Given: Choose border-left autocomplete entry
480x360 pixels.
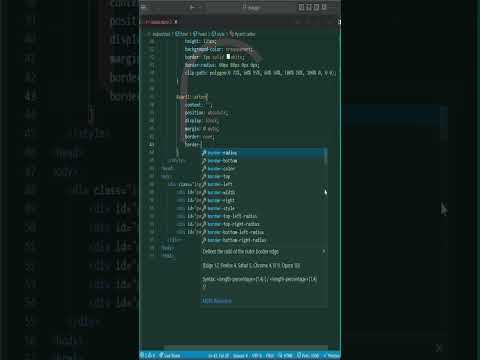Looking at the screenshot, I should tap(263, 184).
